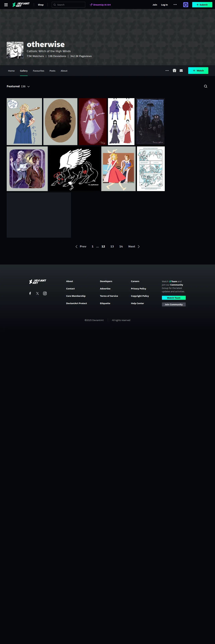Screen dimensions: 215x644
Task: Click the 7.5K Watchers stat
Action: 35,56
